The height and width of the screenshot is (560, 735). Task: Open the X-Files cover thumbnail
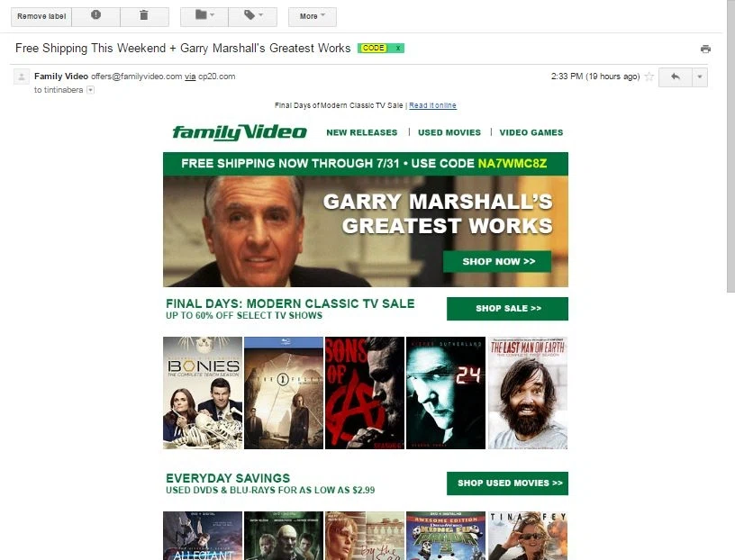click(x=284, y=393)
